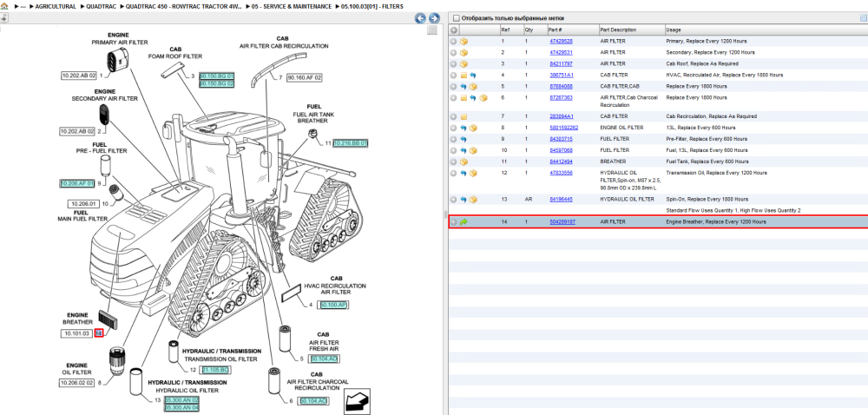Open part number link 47833556

click(561, 173)
